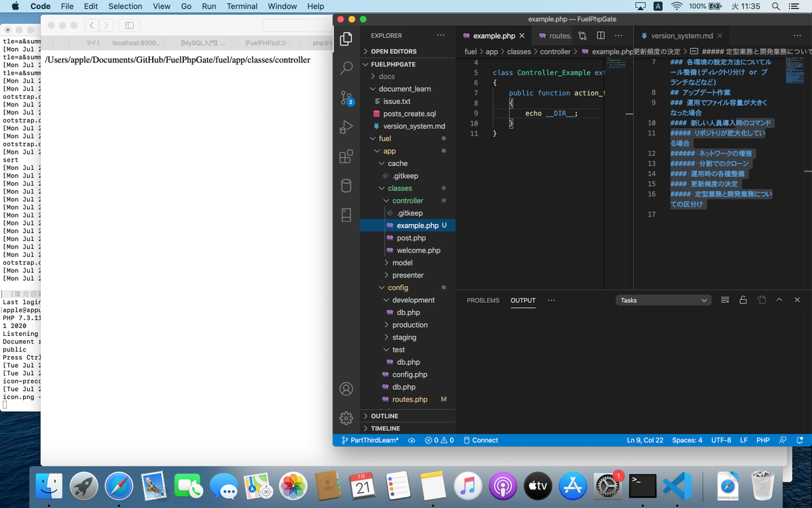
Task: Open Safari from the Dock
Action: pyautogui.click(x=119, y=486)
